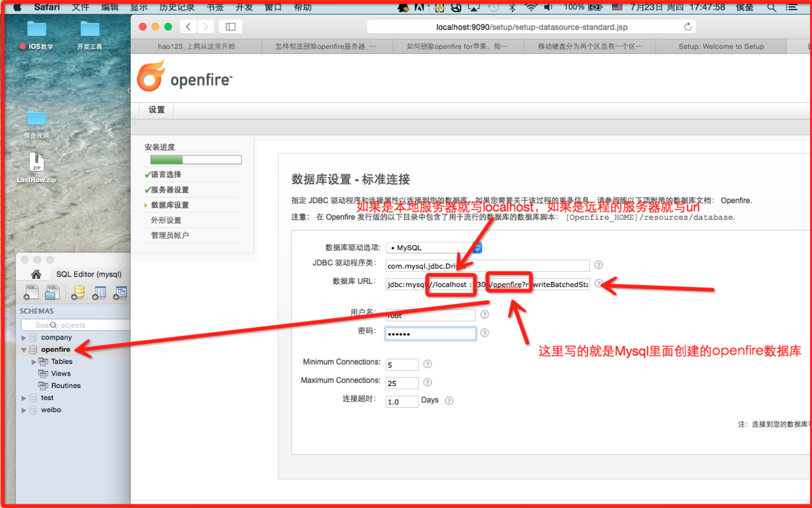812x508 pixels.
Task: Open a SQL script file in Workbench
Action: coord(52,292)
